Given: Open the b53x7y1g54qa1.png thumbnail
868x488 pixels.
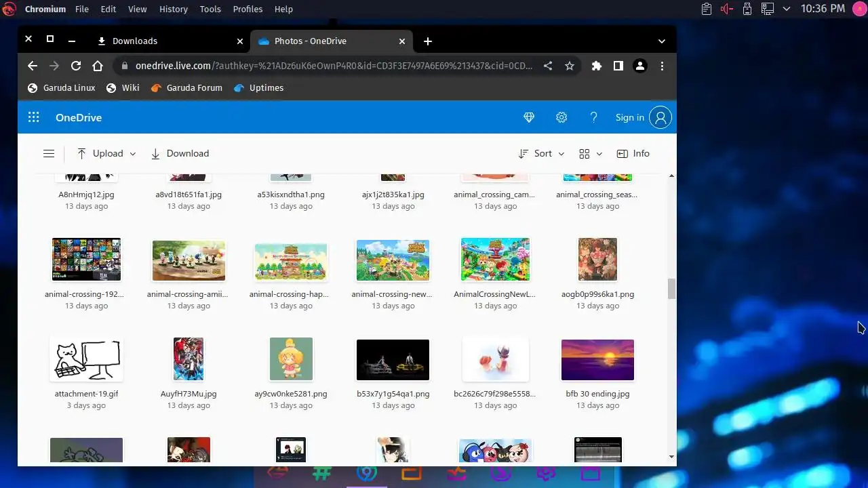Looking at the screenshot, I should tap(393, 359).
